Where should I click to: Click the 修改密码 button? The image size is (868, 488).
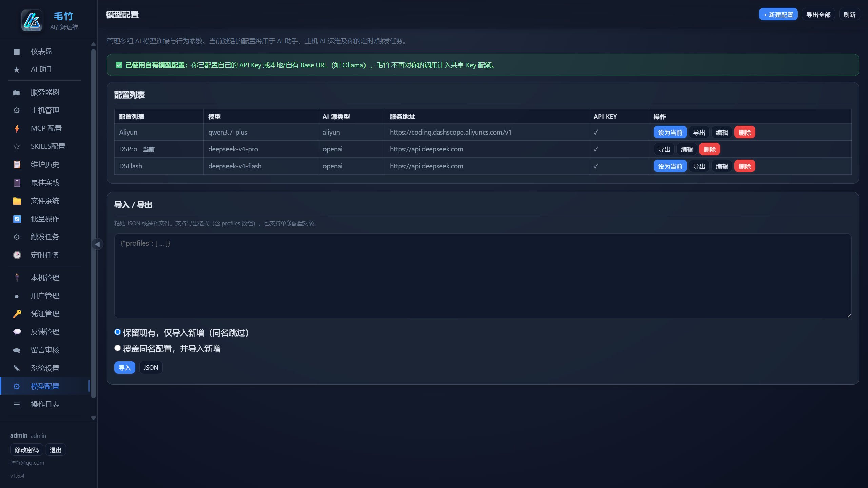26,450
